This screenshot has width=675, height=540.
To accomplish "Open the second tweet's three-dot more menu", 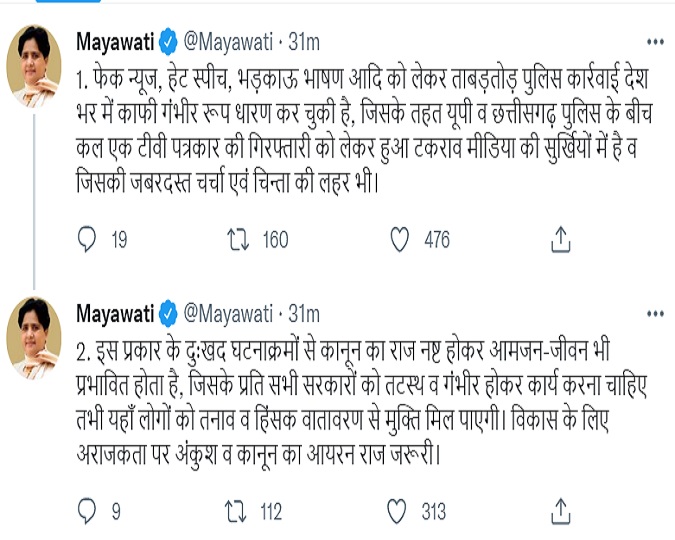I will 655,314.
